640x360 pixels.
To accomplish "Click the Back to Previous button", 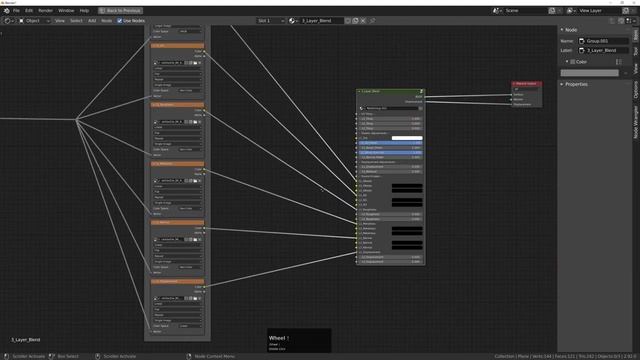I will click(120, 11).
